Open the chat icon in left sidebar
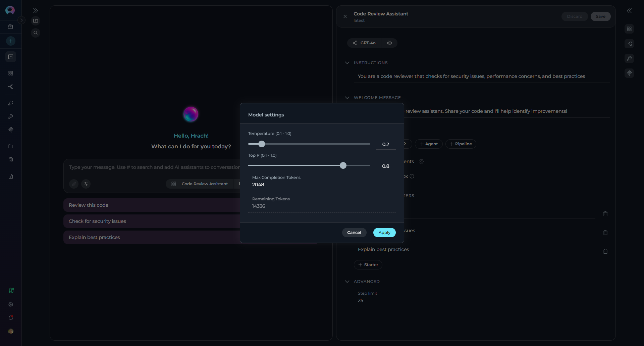Image resolution: width=644 pixels, height=346 pixels. 11,57
